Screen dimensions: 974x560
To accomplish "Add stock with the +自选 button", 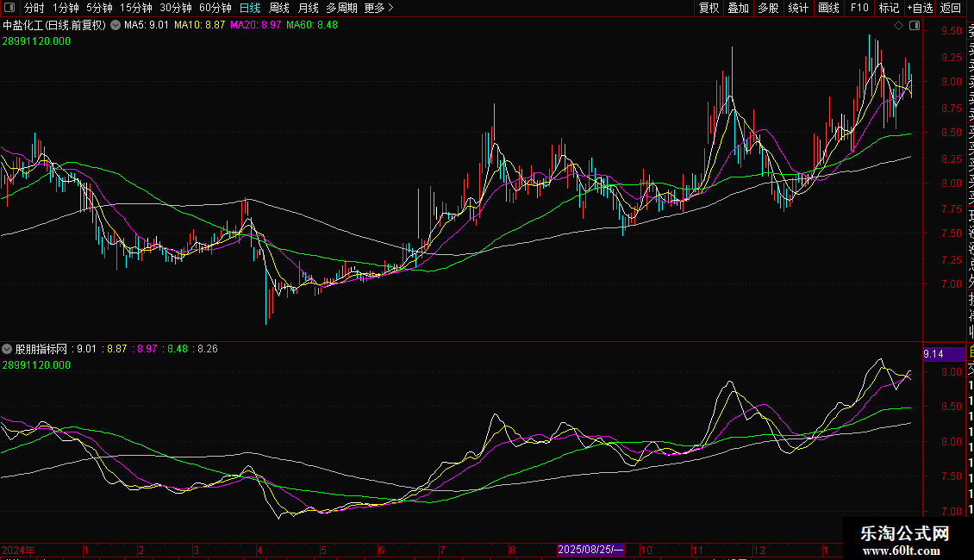I will [x=920, y=8].
